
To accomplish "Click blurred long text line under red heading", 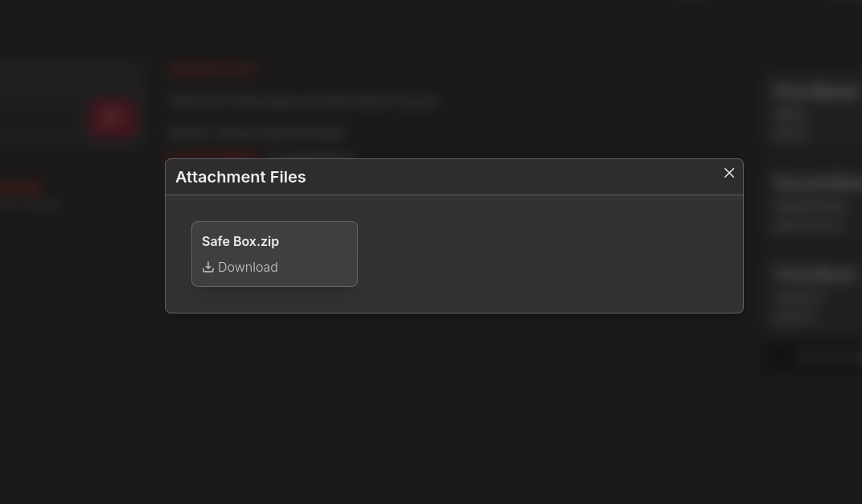I will 302,101.
